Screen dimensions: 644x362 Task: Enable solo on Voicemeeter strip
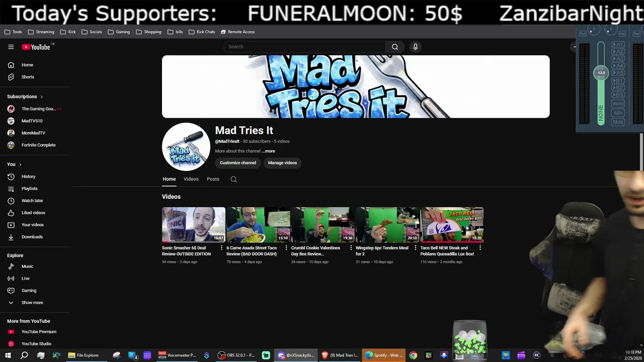(x=618, y=113)
